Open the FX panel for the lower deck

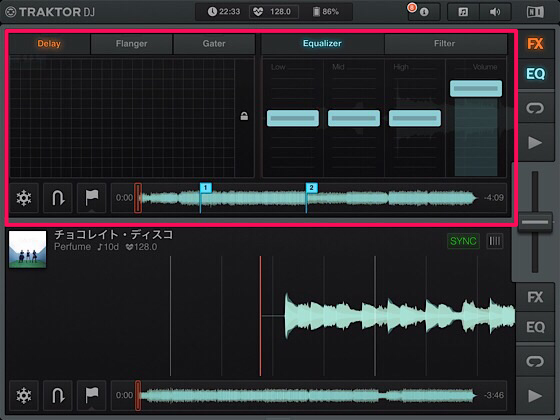pyautogui.click(x=535, y=297)
